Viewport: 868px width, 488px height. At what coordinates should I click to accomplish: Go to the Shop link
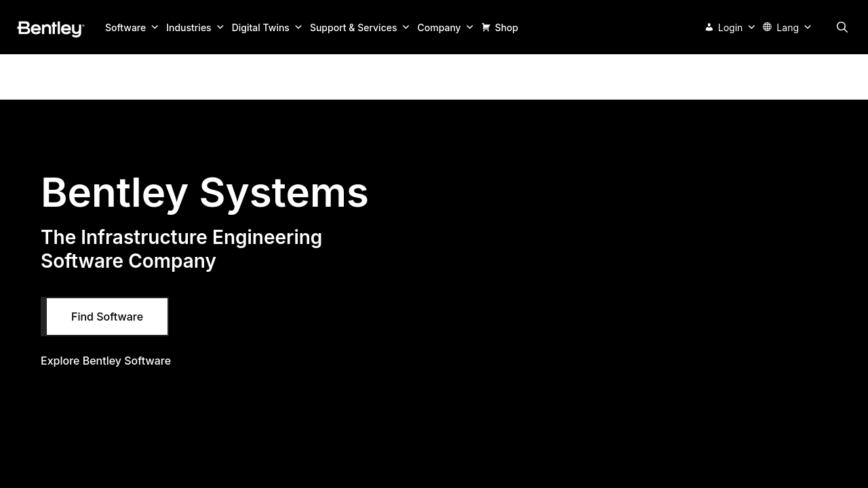506,28
